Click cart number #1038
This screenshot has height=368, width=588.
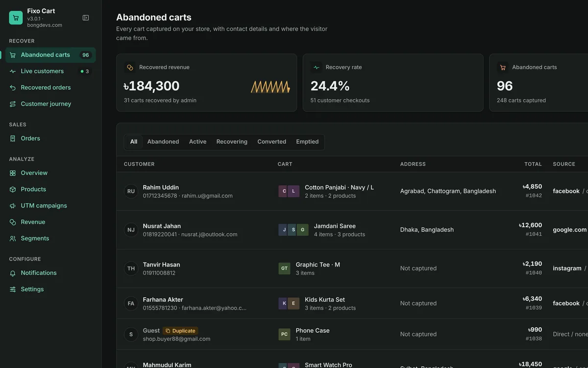pos(534,339)
